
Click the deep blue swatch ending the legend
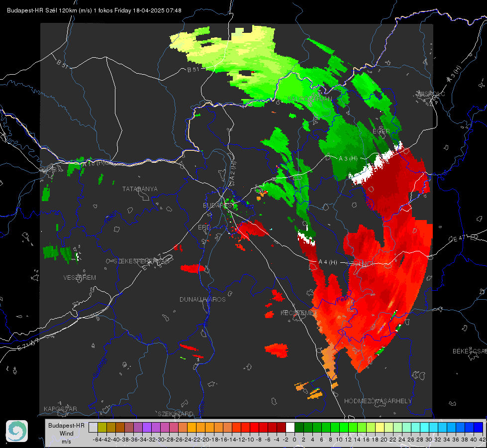click(x=479, y=427)
